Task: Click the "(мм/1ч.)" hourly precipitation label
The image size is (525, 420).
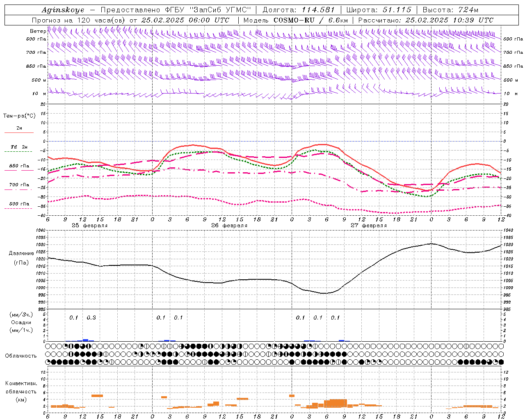Action: [21, 330]
